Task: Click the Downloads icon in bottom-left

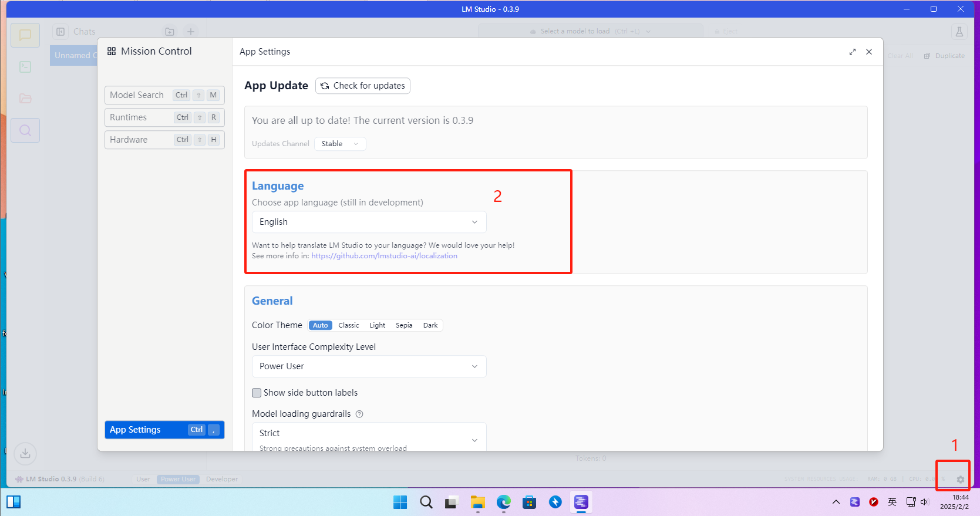Action: (25, 453)
